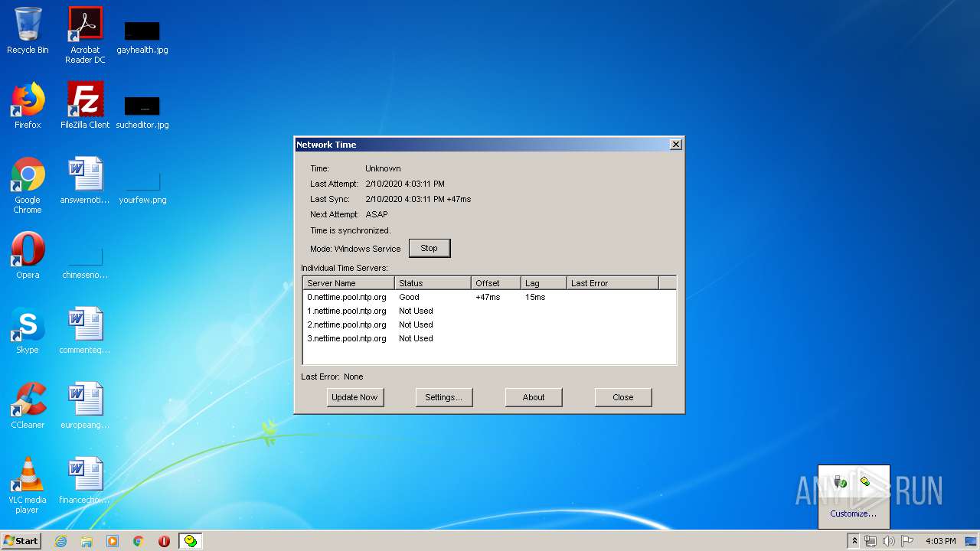Select row 1.nettime.pool.ntp.org
The height and width of the screenshot is (551, 980).
tap(490, 311)
